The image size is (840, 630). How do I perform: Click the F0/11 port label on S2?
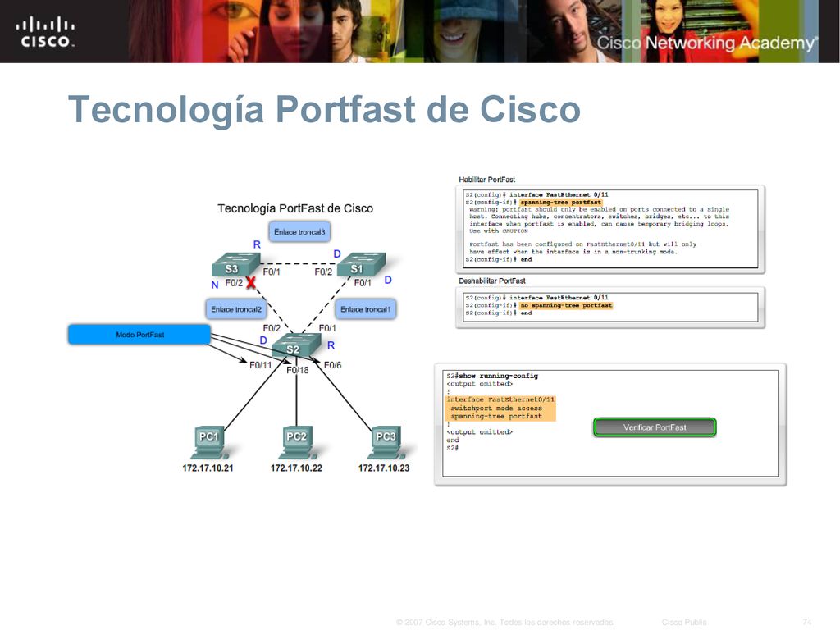[260, 365]
